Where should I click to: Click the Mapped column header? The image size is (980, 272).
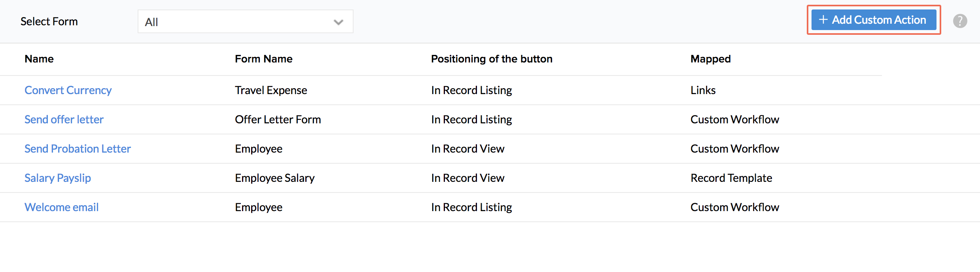pyautogui.click(x=711, y=59)
